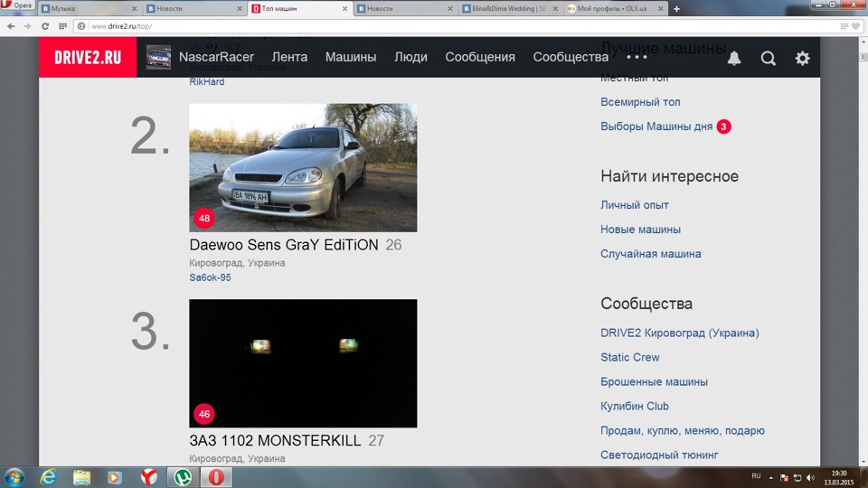Open the NascarRacer profile link
The height and width of the screenshot is (488, 868).
[x=216, y=57]
